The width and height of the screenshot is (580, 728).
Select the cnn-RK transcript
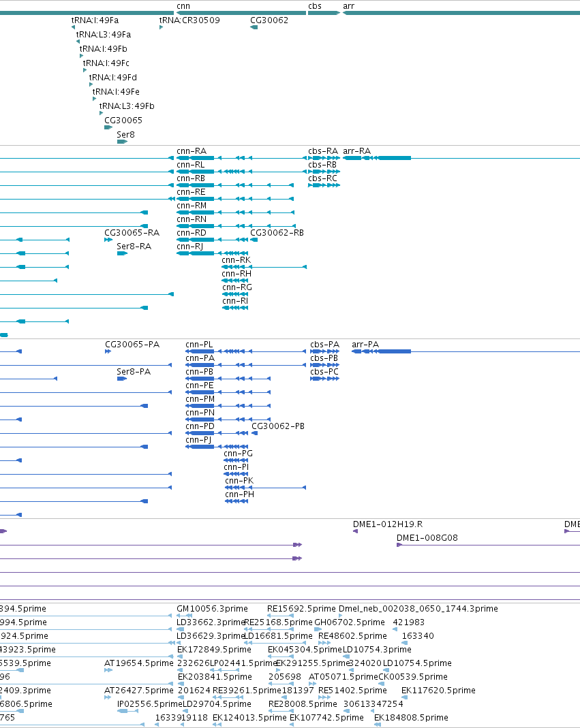click(x=236, y=260)
